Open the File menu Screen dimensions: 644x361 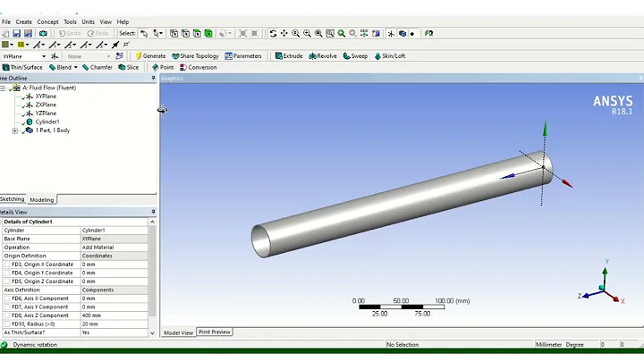click(x=6, y=21)
